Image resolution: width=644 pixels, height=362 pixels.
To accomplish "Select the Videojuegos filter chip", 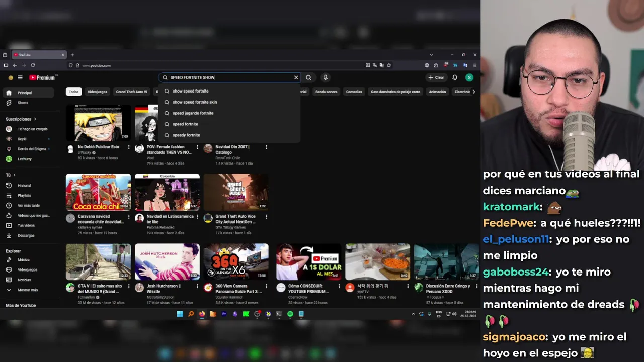I will pyautogui.click(x=97, y=92).
